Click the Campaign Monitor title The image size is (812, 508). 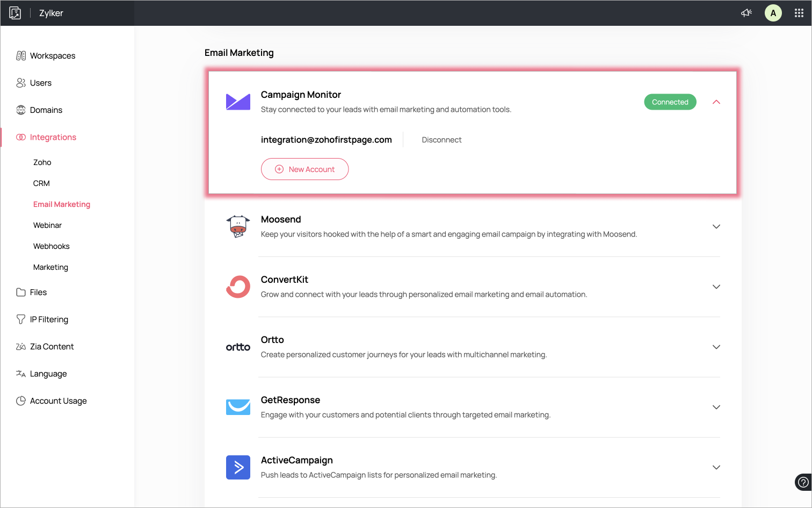click(x=301, y=95)
